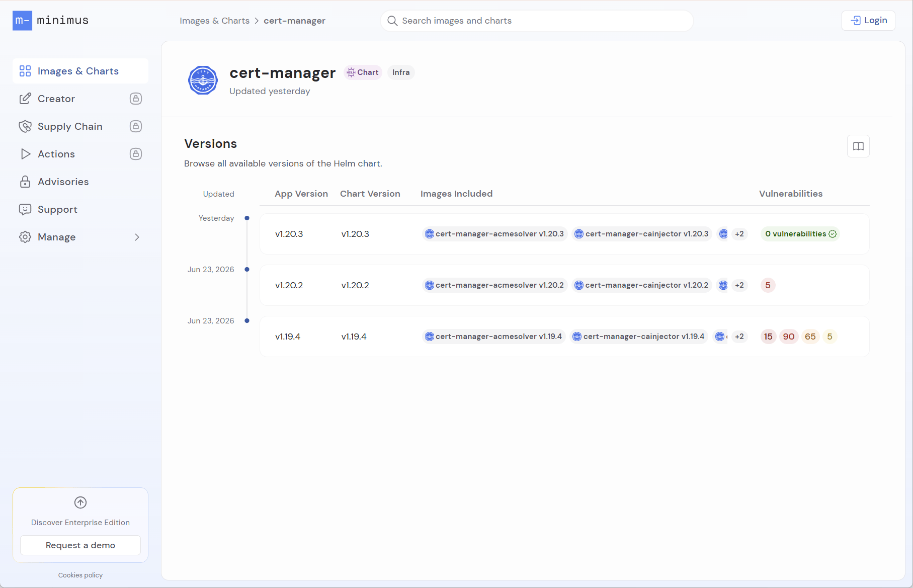Click the Supply Chain shield icon
The height and width of the screenshot is (588, 913).
point(25,126)
